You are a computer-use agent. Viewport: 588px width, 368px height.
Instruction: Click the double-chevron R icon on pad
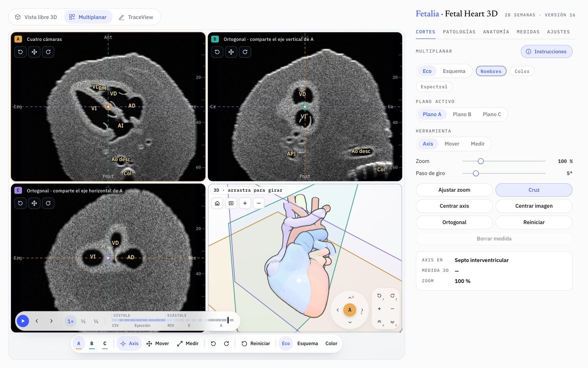coord(380,322)
